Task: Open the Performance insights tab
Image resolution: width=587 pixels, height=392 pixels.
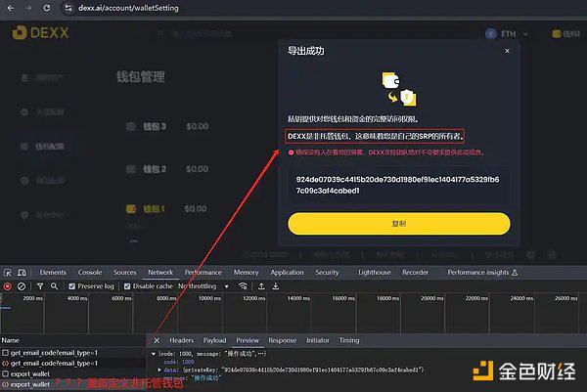Action: [482, 273]
